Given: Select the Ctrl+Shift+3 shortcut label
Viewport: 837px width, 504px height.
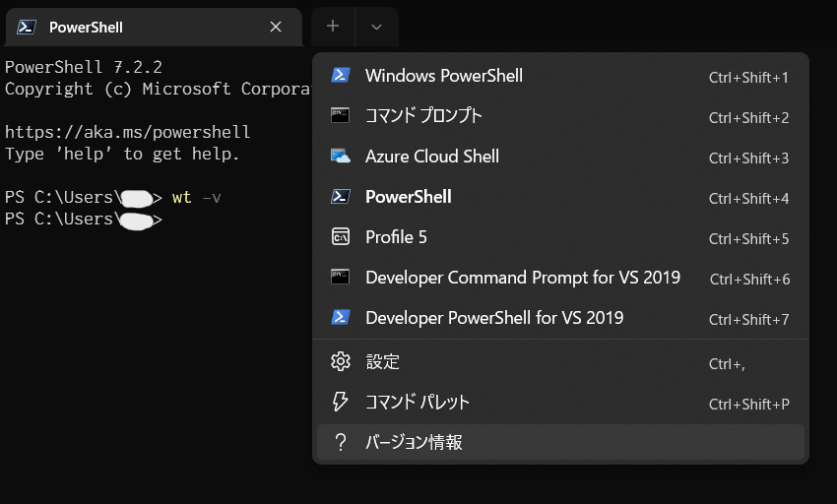Looking at the screenshot, I should pyautogui.click(x=748, y=157).
